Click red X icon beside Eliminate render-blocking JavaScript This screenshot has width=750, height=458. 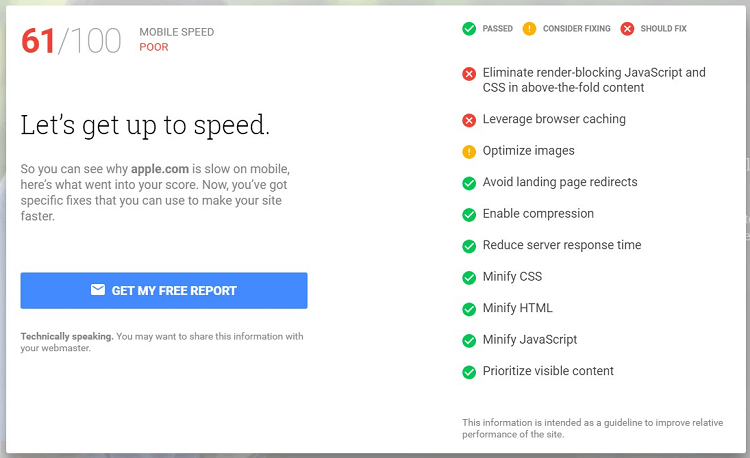tap(469, 74)
